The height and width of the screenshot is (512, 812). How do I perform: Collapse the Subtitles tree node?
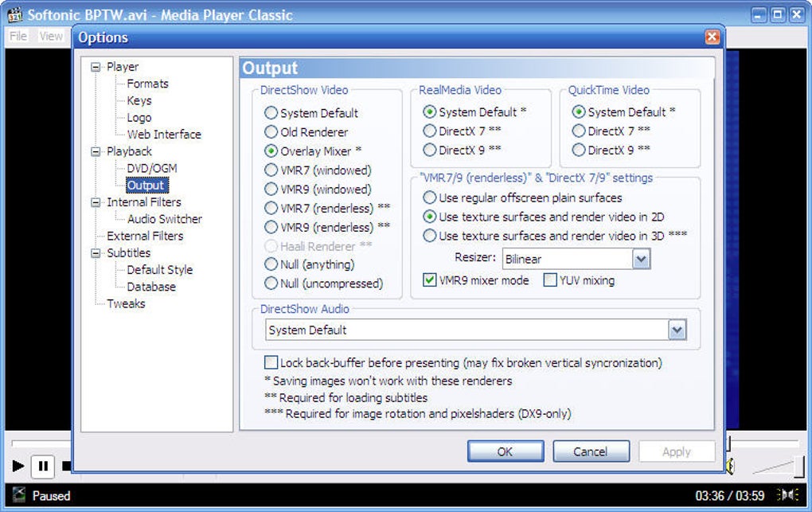coord(96,253)
